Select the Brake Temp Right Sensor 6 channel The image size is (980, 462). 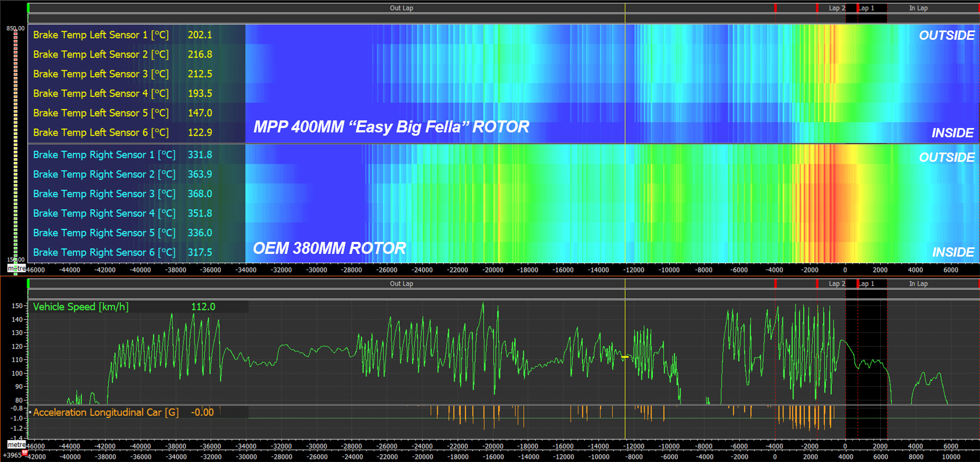104,253
